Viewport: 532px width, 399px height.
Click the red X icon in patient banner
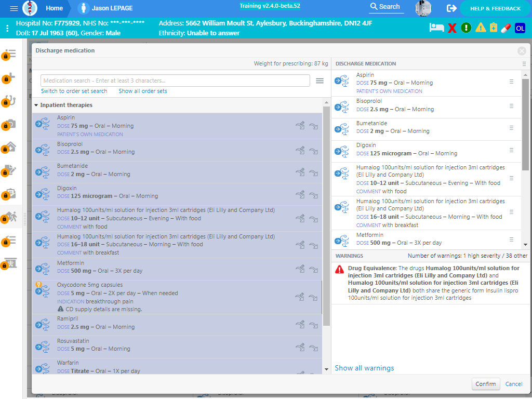pyautogui.click(x=452, y=28)
